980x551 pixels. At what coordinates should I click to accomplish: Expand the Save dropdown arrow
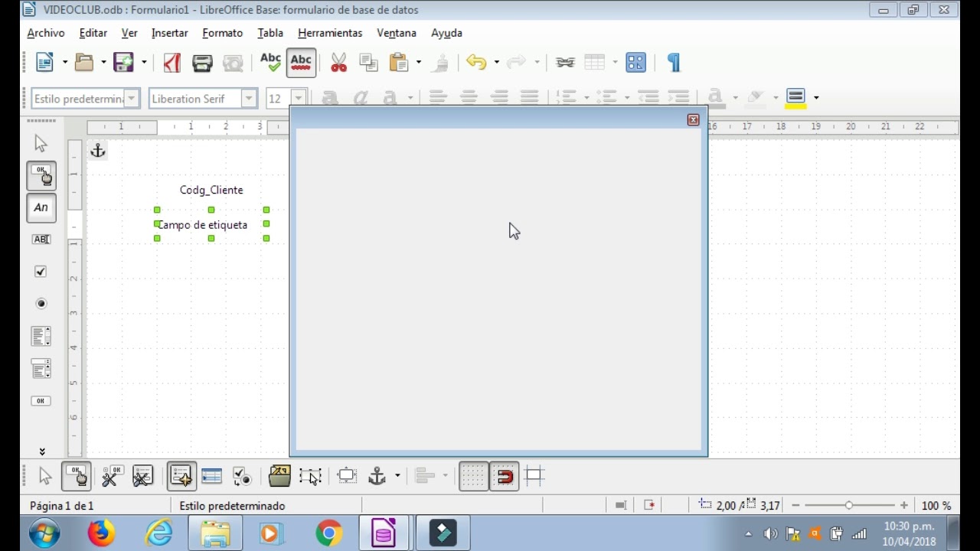(x=143, y=63)
